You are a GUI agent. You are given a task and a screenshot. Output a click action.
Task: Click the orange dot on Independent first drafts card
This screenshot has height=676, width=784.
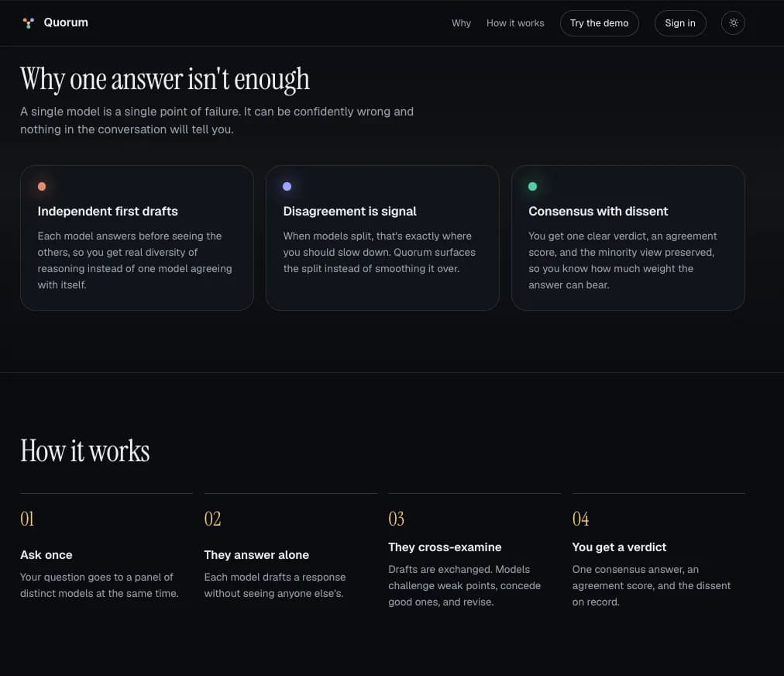pos(42,186)
